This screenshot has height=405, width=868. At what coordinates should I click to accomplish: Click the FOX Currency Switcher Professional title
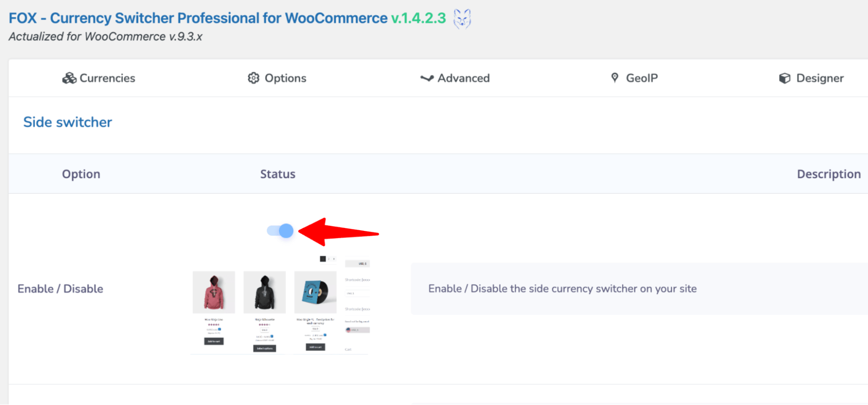pos(198,18)
